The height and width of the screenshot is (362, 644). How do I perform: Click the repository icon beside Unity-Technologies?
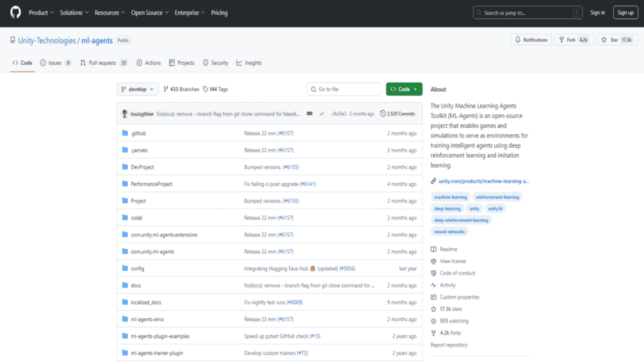click(x=13, y=40)
